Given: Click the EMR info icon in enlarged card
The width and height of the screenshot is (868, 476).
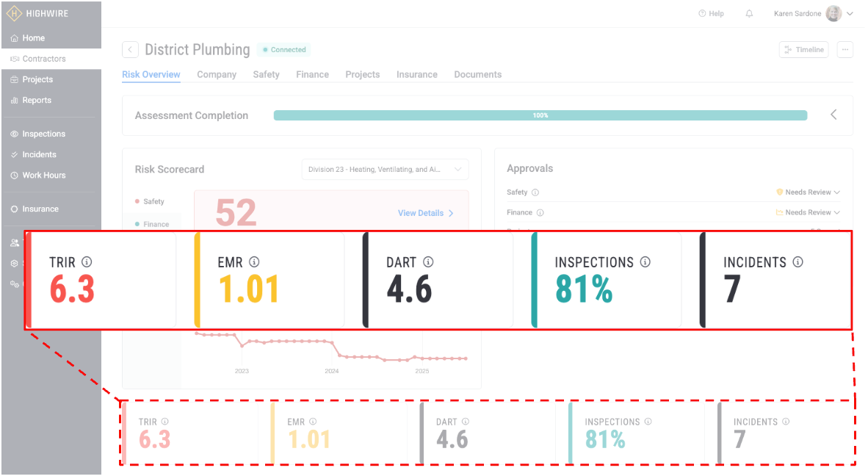Looking at the screenshot, I should pos(254,262).
